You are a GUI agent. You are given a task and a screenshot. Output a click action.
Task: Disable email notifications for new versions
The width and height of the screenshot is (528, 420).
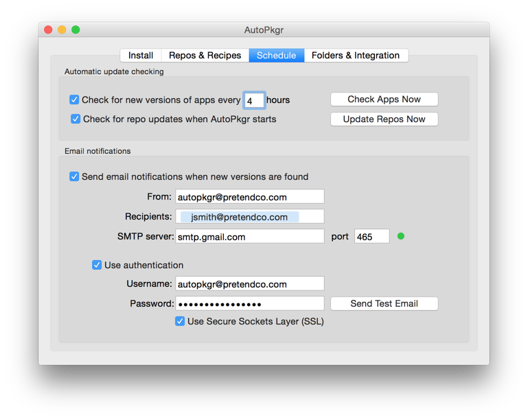click(74, 176)
